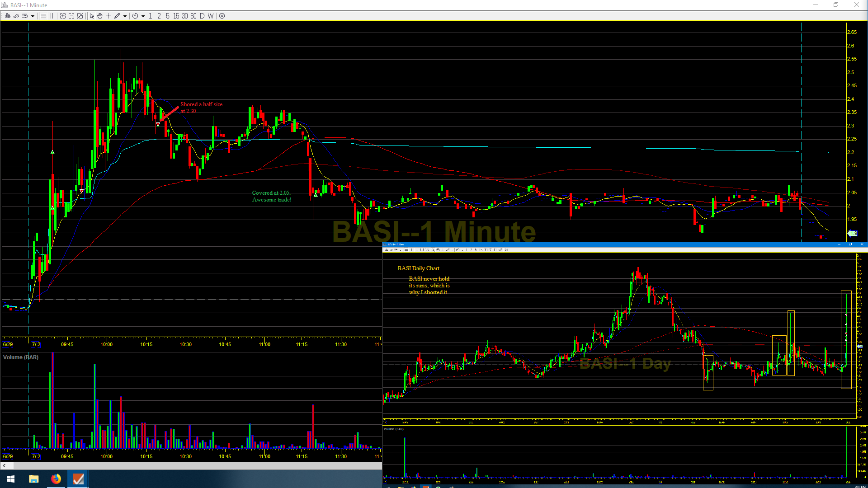Viewport: 868px width, 488px height.
Task: Click the chart type bars icon
Action: pos(8,16)
